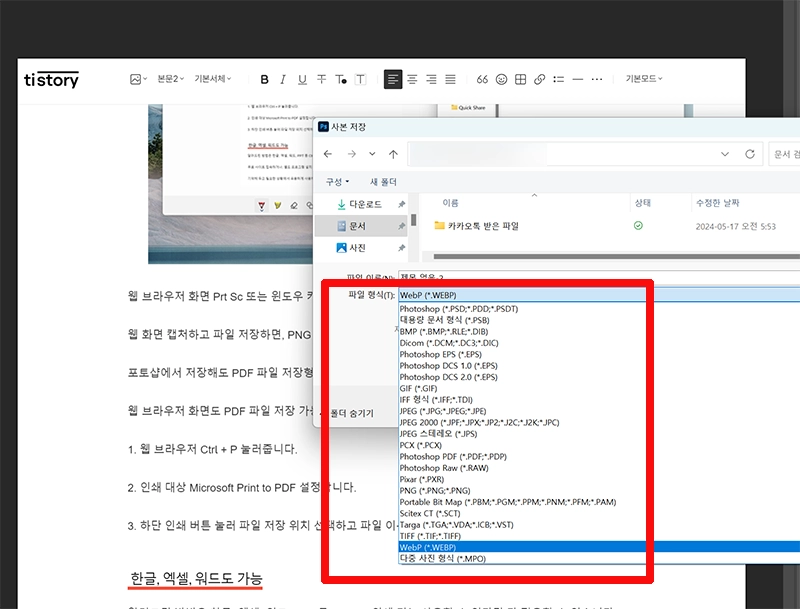Expand the address bar path dropdown
This screenshot has width=800, height=609.
(724, 154)
